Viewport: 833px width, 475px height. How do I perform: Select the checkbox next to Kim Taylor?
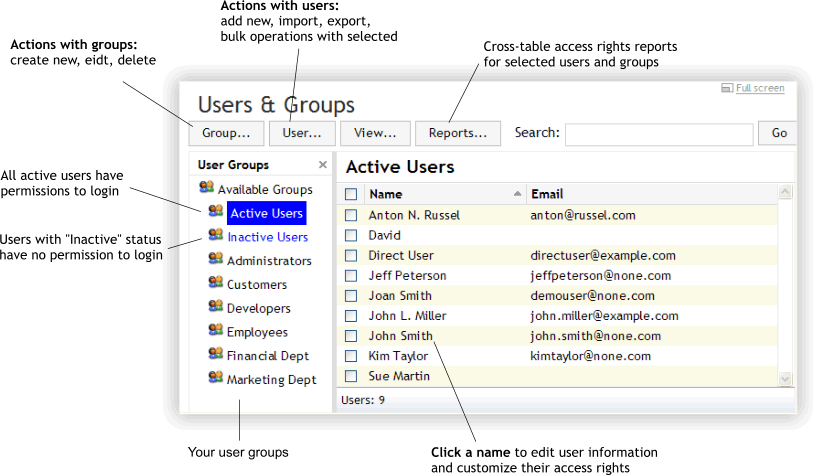(351, 356)
